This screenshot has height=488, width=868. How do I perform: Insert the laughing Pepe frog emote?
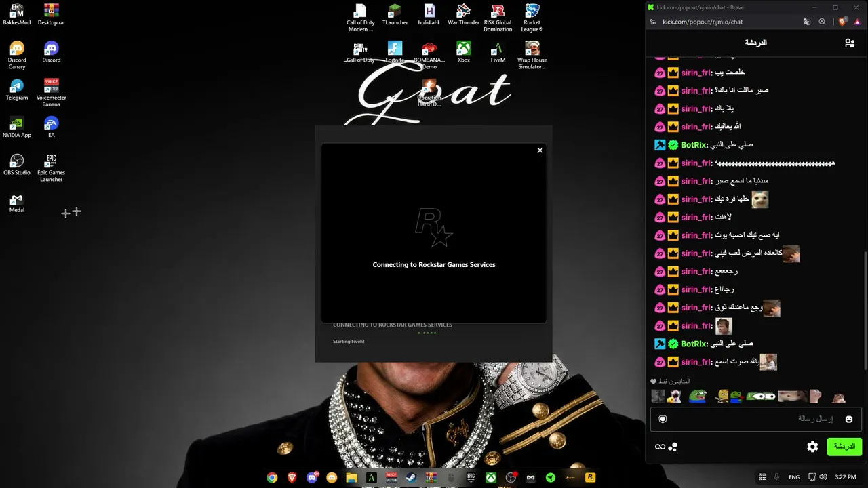click(698, 396)
